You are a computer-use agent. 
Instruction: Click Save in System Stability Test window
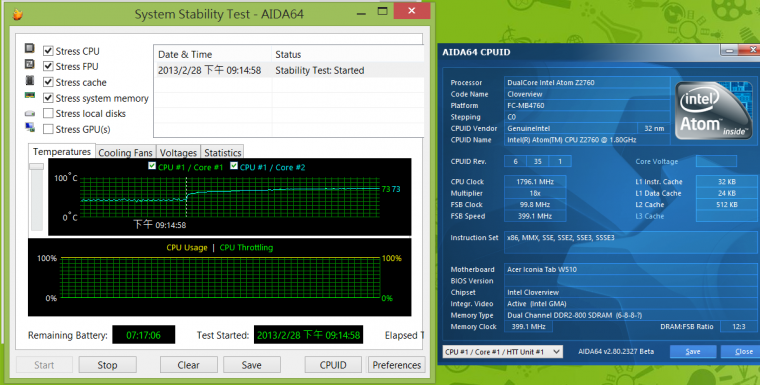(x=252, y=365)
